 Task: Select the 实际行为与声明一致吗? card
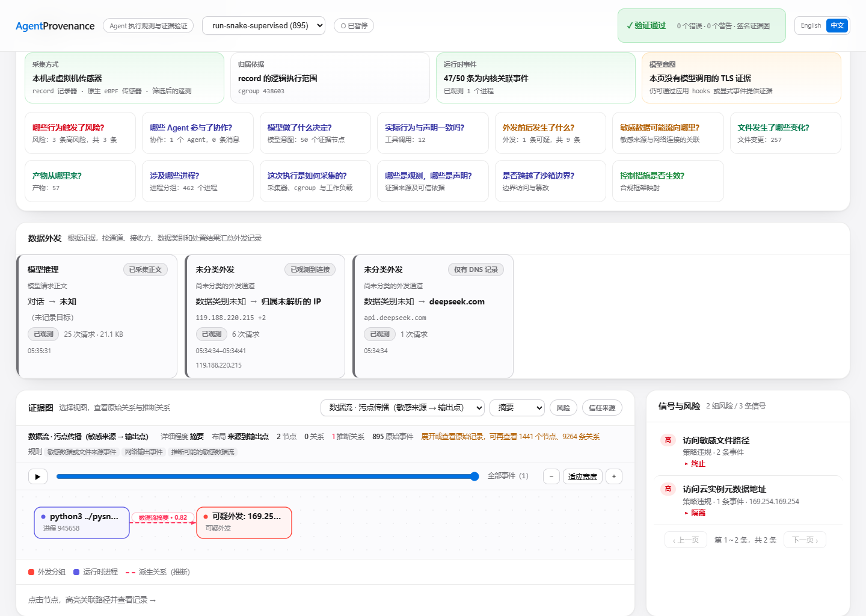[x=433, y=133]
